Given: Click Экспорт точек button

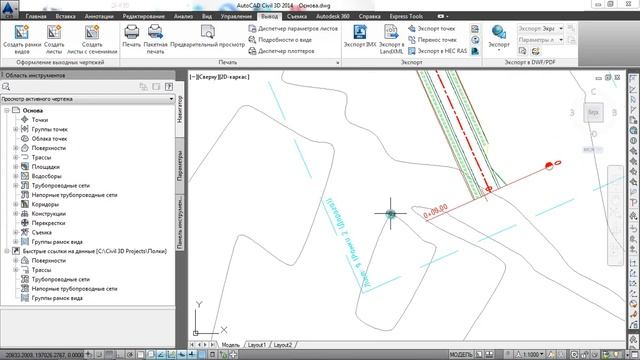Looking at the screenshot, I should (x=431, y=29).
